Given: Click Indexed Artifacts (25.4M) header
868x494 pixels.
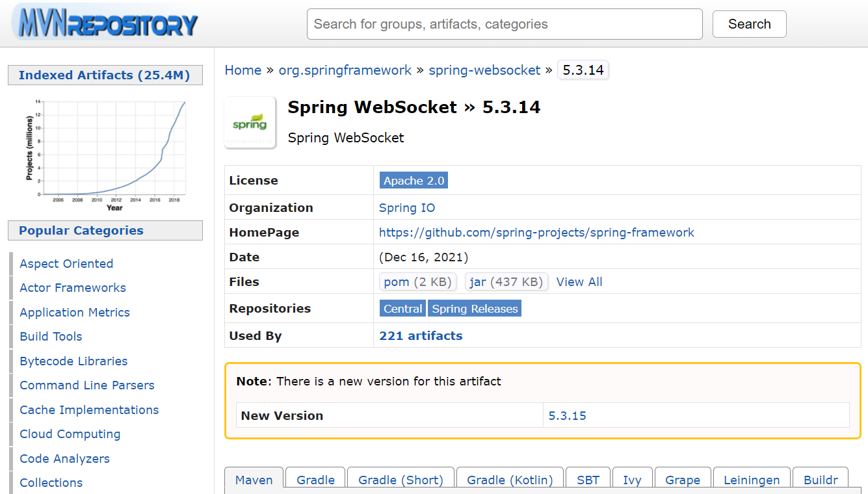Looking at the screenshot, I should pos(105,75).
